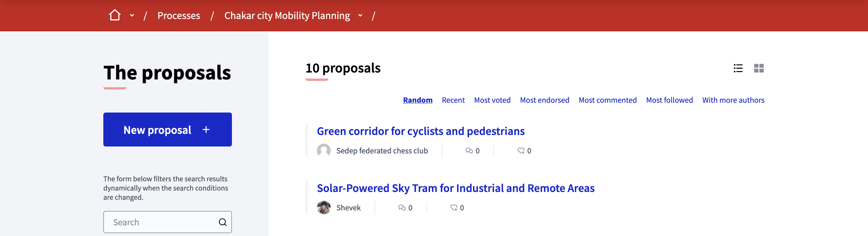The height and width of the screenshot is (236, 868).
Task: Open the home breadcrumb dropdown chevron
Action: tap(132, 16)
